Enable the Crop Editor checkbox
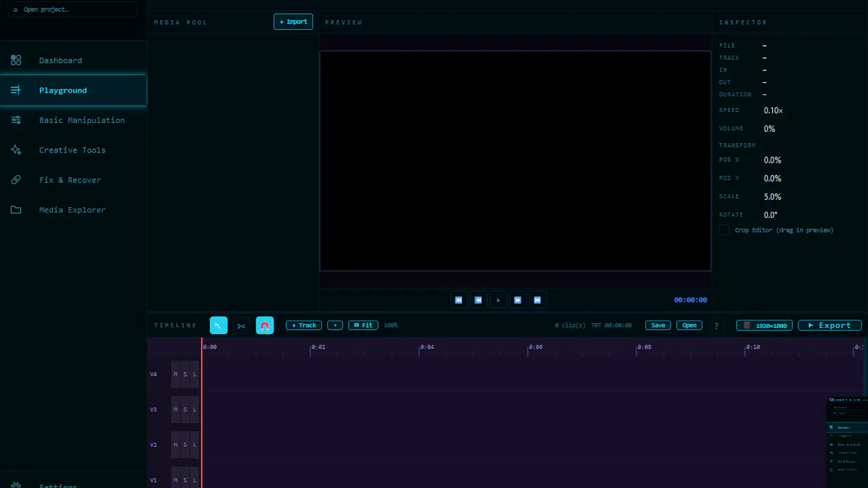Screen dimensions: 868x488 click(x=724, y=230)
